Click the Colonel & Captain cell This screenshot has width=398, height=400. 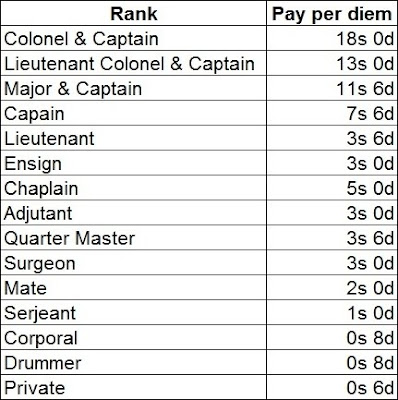(133, 38)
